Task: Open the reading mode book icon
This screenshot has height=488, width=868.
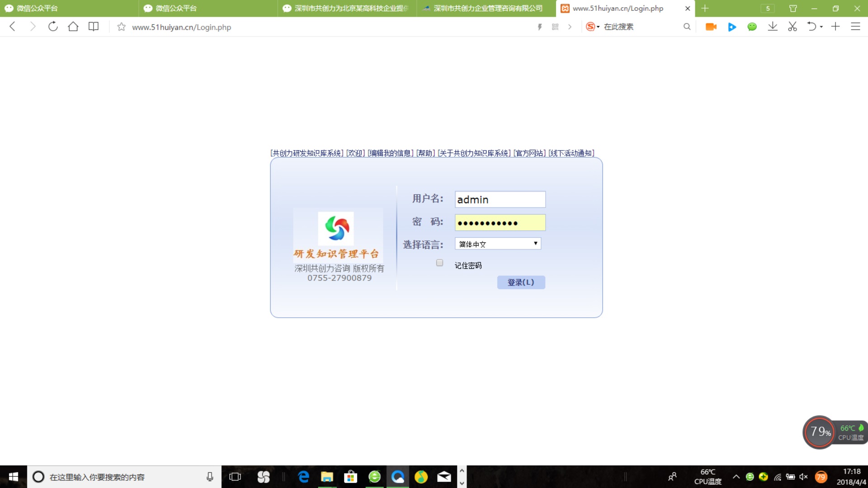Action: click(x=93, y=27)
